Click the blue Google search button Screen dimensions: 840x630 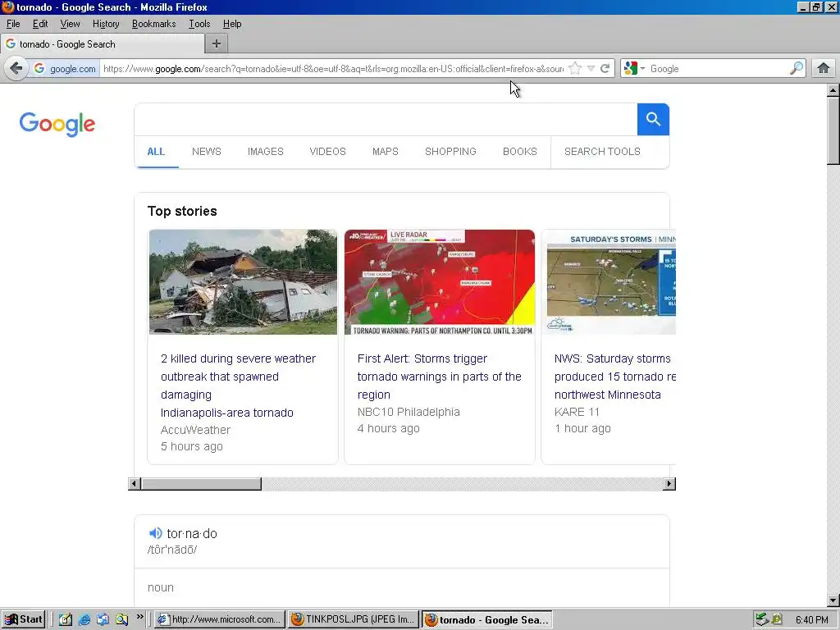653,120
